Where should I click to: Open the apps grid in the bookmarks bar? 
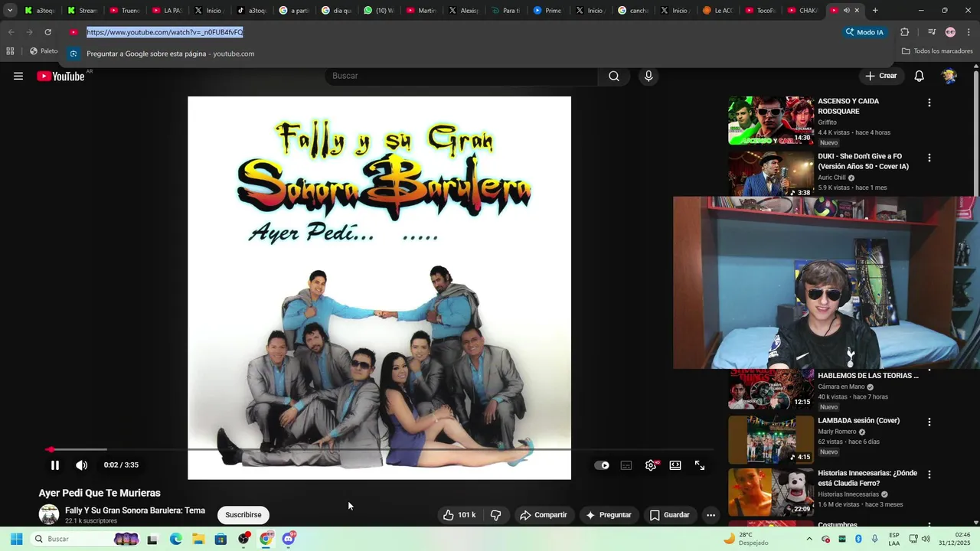[10, 51]
